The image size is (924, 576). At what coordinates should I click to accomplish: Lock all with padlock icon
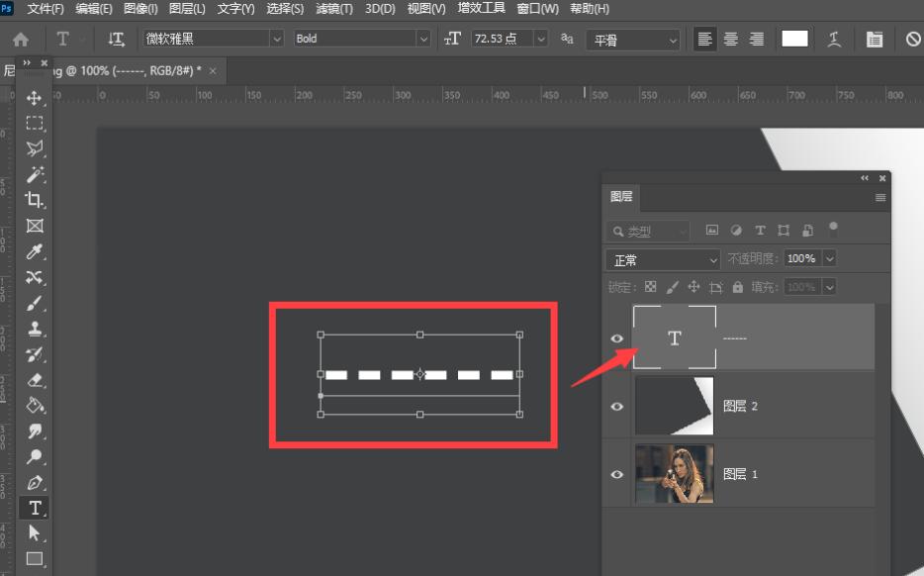pyautogui.click(x=738, y=287)
